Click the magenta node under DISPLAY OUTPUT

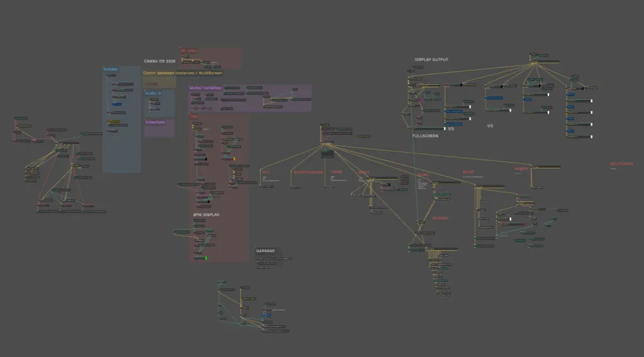420,99
